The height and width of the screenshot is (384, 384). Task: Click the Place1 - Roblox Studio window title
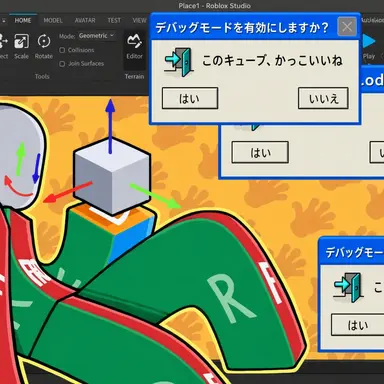214,6
